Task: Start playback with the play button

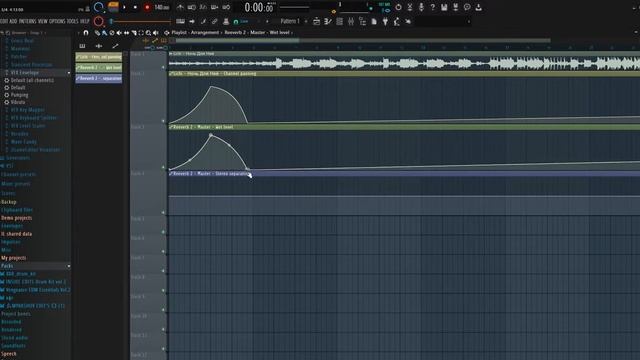Action: click(x=124, y=7)
